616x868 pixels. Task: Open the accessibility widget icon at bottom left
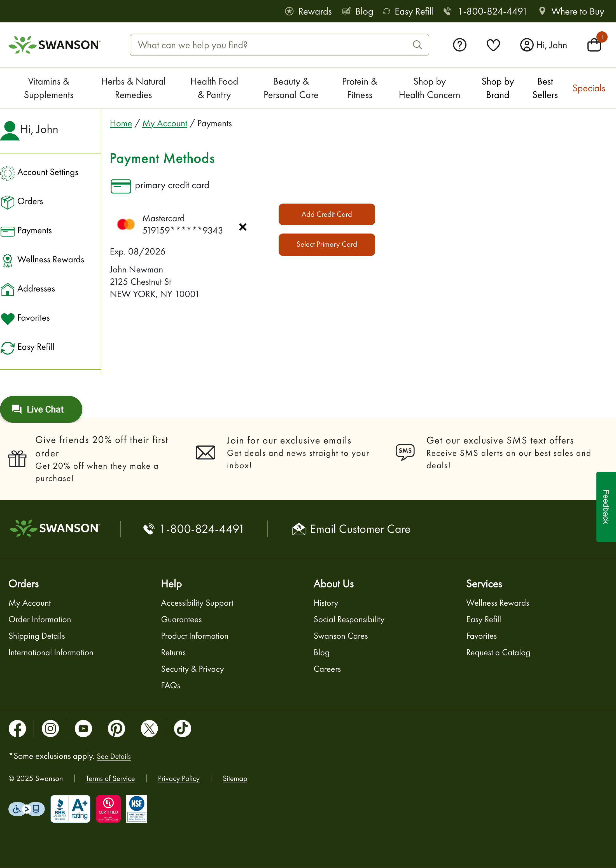(25, 809)
